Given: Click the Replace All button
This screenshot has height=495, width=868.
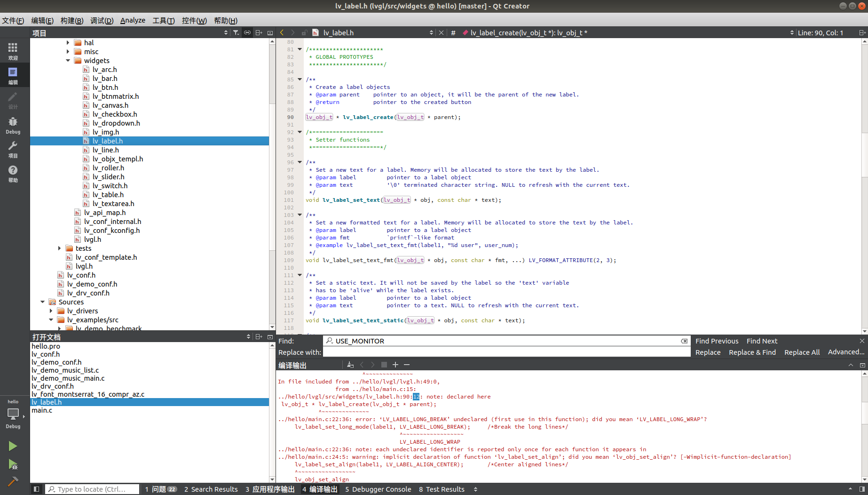Looking at the screenshot, I should (802, 352).
